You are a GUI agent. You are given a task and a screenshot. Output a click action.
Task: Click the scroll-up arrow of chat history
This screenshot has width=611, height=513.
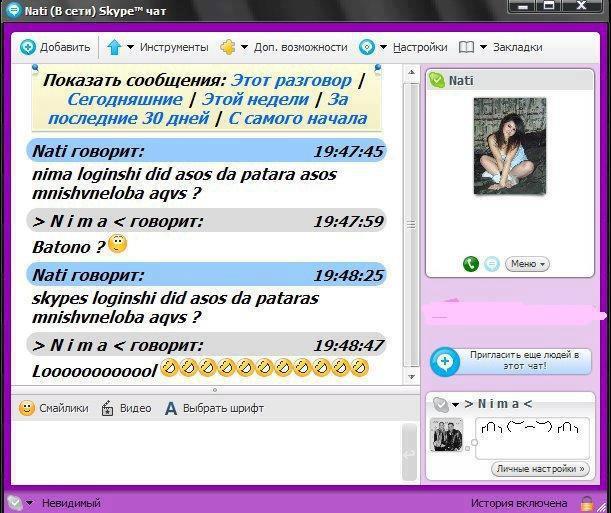point(411,72)
